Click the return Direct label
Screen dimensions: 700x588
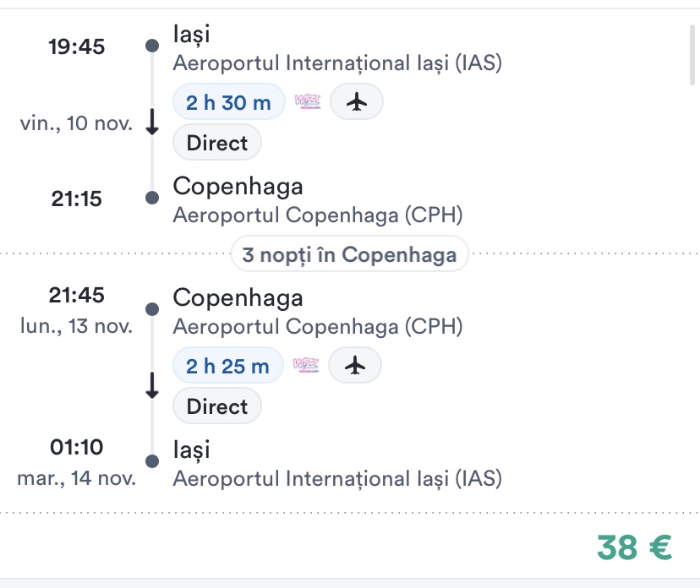coord(217,406)
